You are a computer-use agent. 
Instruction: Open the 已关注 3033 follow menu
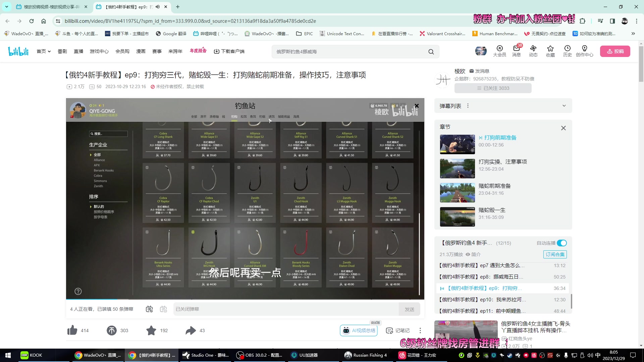click(493, 88)
